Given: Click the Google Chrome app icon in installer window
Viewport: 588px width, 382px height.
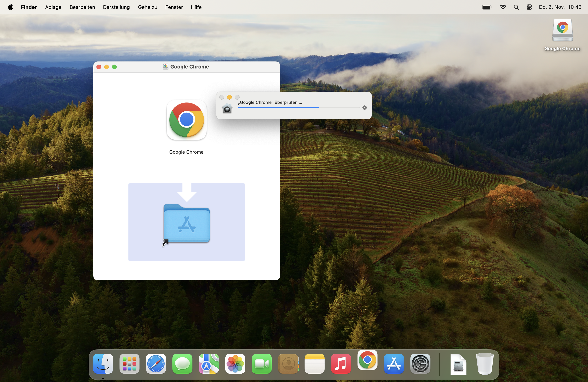Looking at the screenshot, I should click(186, 120).
